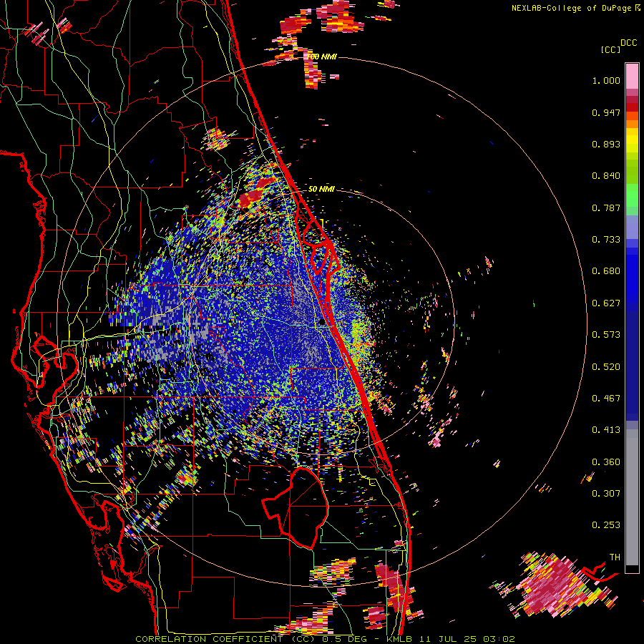Click the 1.000 legend value
This screenshot has height=644, width=644.
(606, 80)
